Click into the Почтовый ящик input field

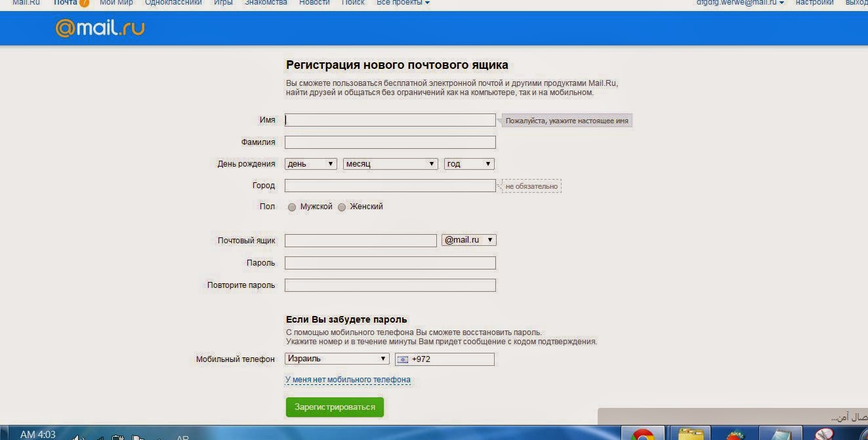pyautogui.click(x=361, y=241)
